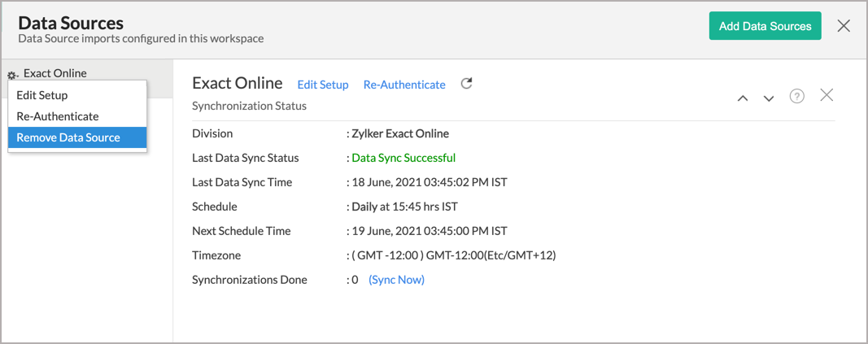Viewport: 868px width, 344px height.
Task: Click Re-Authenticate link beside Edit Setup
Action: (x=404, y=85)
